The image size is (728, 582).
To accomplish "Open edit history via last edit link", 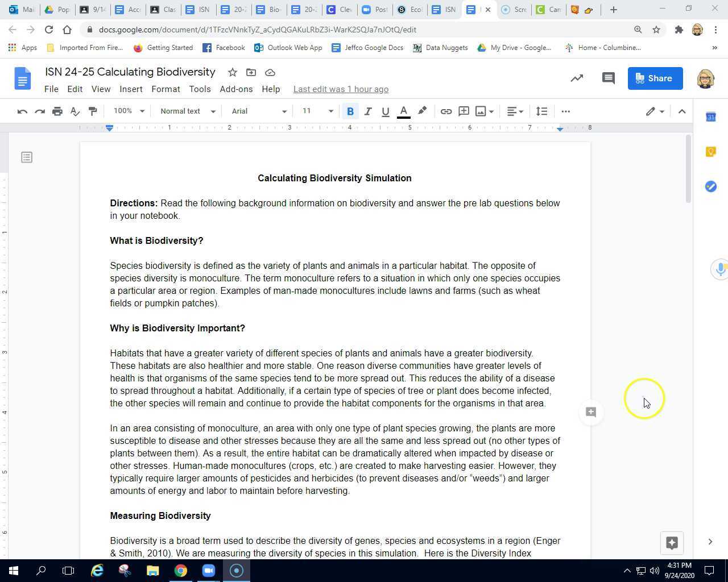I will (340, 89).
